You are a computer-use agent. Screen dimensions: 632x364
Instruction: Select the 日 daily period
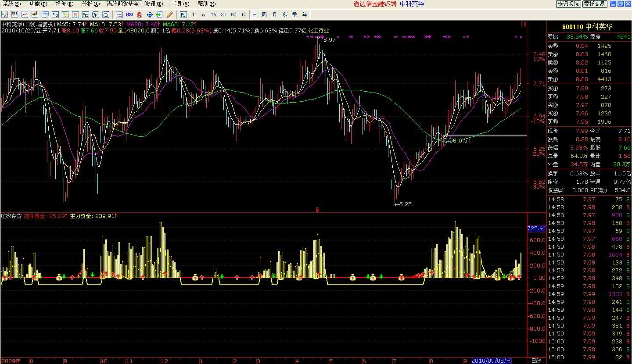click(x=254, y=14)
